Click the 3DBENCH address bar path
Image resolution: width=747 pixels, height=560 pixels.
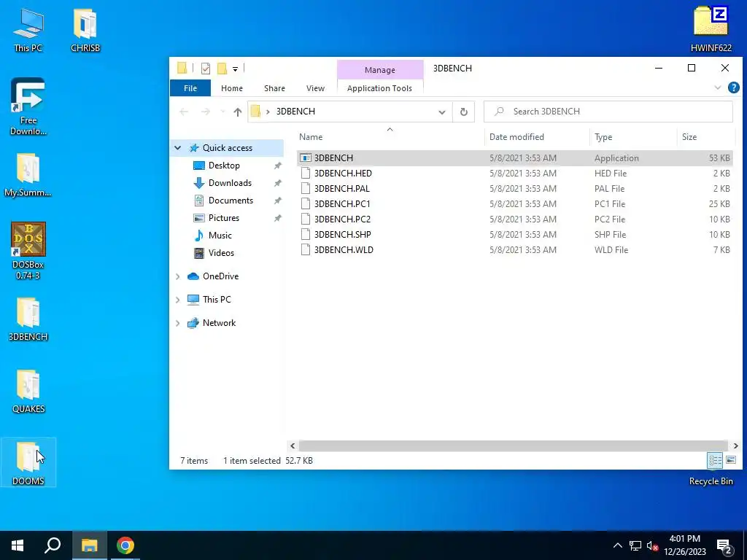(x=295, y=112)
